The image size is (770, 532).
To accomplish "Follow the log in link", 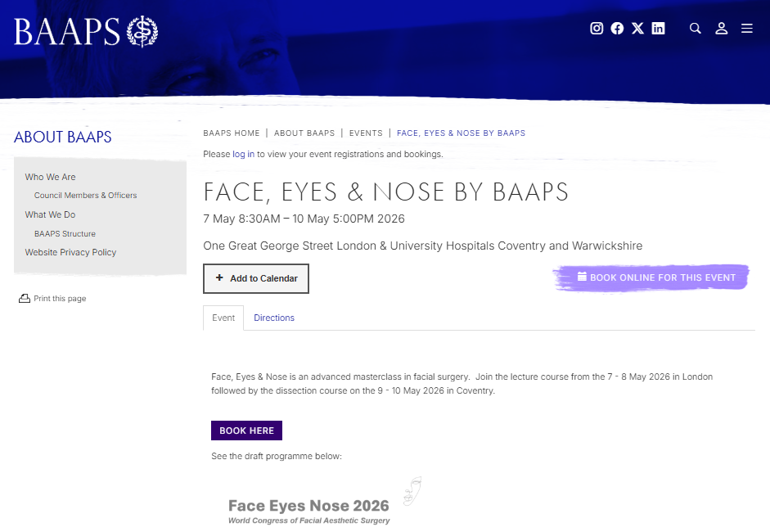I will [243, 154].
